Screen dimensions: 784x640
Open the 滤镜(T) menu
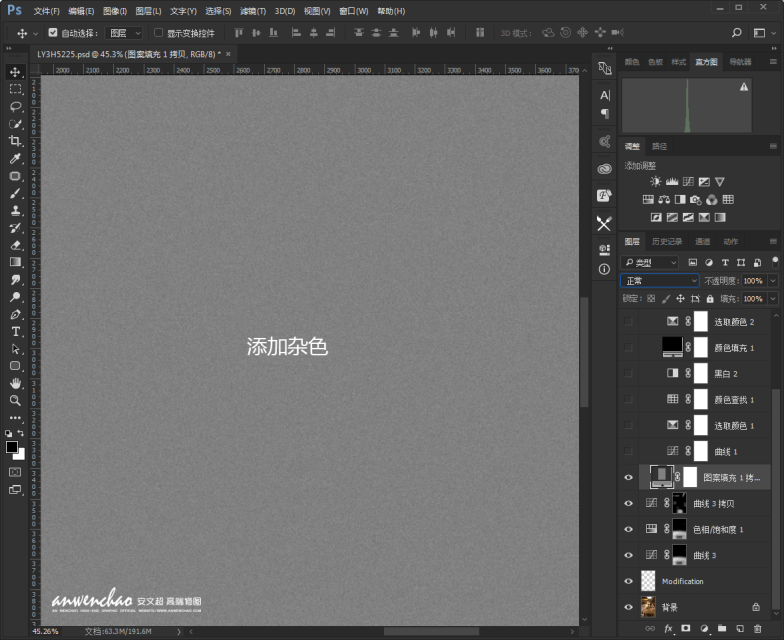coord(253,11)
